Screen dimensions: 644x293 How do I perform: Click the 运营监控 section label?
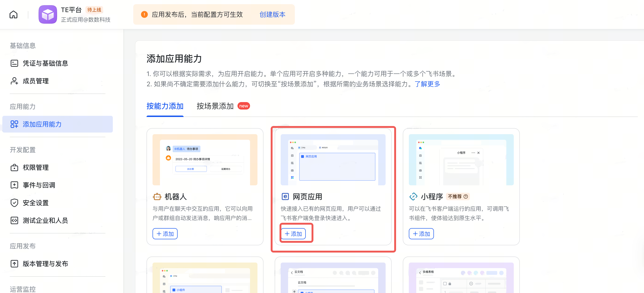23,289
